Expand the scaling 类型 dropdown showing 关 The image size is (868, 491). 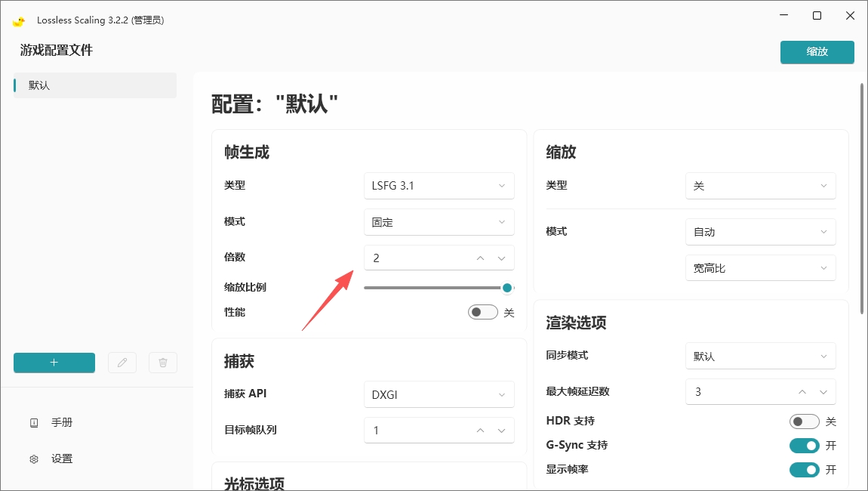pyautogui.click(x=761, y=186)
